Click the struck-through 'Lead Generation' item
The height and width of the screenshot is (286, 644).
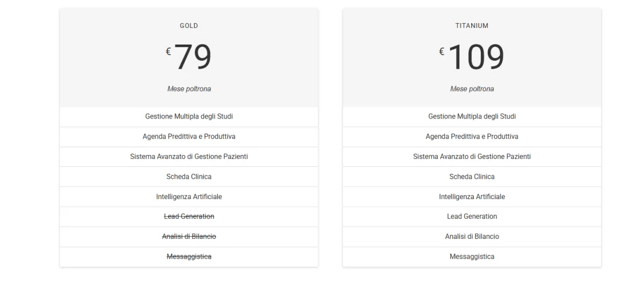click(x=189, y=216)
